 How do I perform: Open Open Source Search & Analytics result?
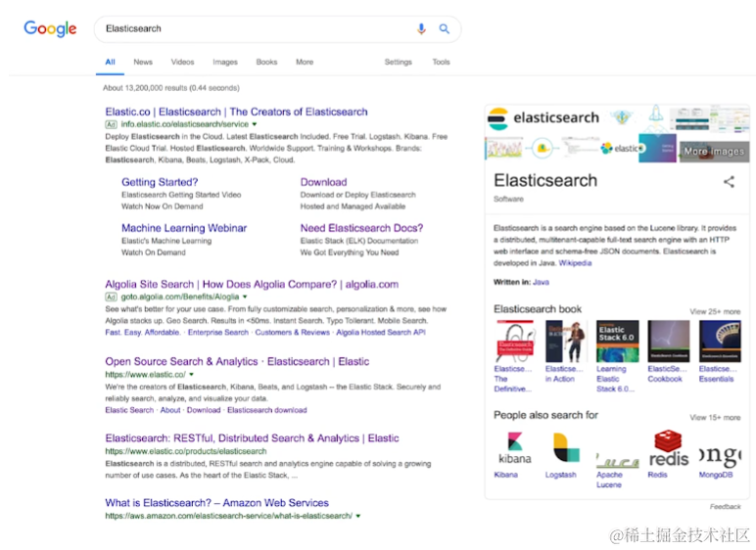(x=237, y=361)
